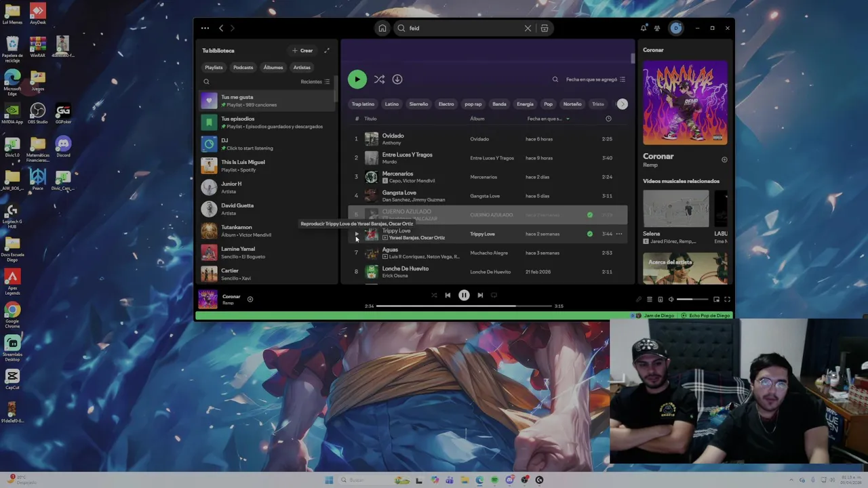Open the Recientes sort dropdown
Image resolution: width=868 pixels, height=488 pixels.
coord(315,82)
